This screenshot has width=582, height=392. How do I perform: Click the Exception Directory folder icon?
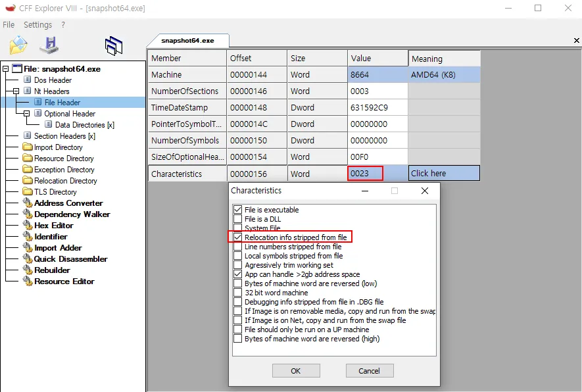(28, 169)
